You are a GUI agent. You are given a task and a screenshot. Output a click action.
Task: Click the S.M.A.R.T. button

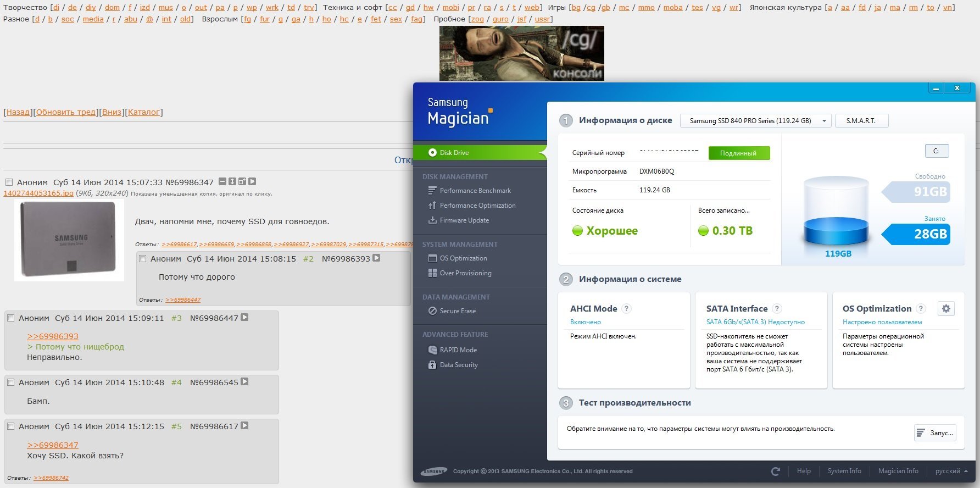pyautogui.click(x=861, y=121)
